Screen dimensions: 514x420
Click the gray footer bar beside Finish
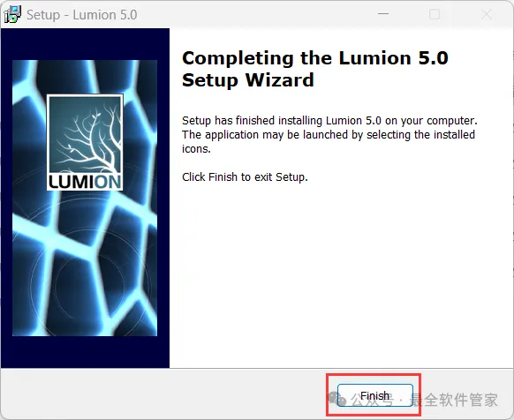pyautogui.click(x=164, y=394)
